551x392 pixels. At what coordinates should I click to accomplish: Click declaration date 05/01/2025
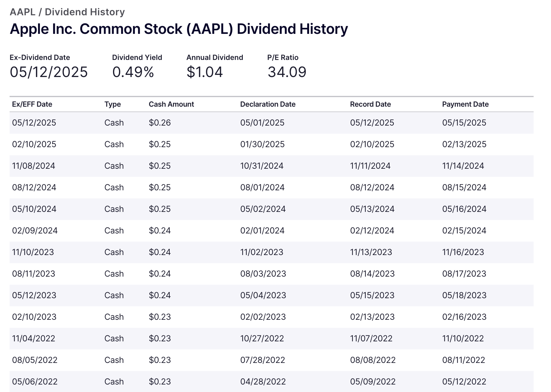pyautogui.click(x=262, y=123)
